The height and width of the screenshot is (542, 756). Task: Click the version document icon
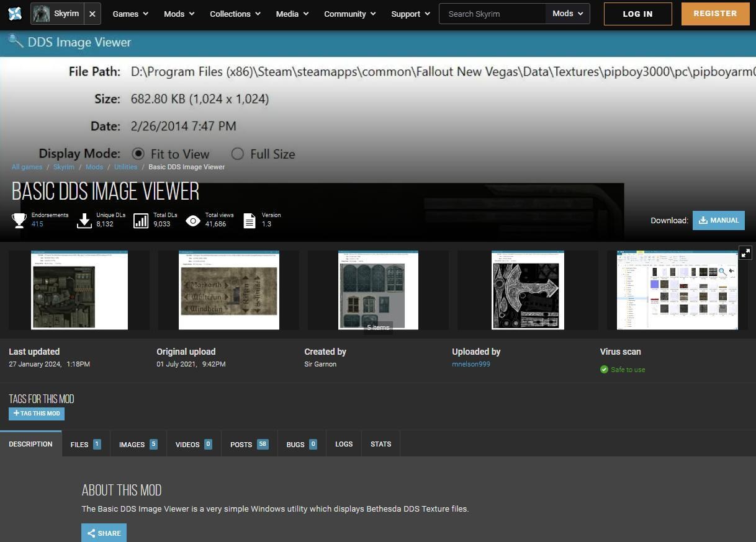point(250,220)
